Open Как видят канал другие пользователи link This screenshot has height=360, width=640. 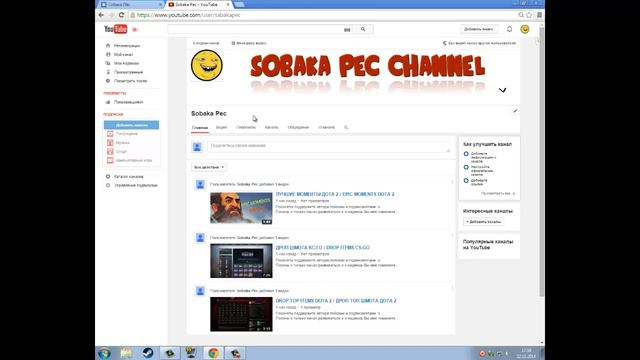coord(480,43)
